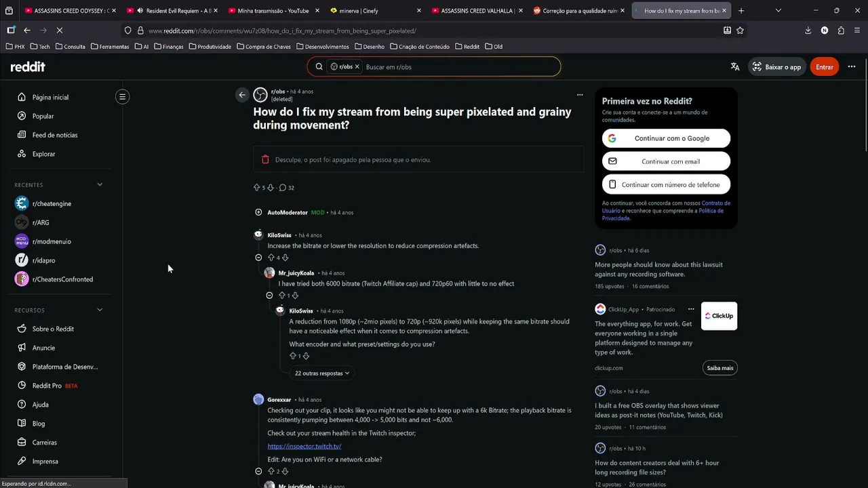The height and width of the screenshot is (488, 868).
Task: Click the Entrar login button
Action: 825,66
